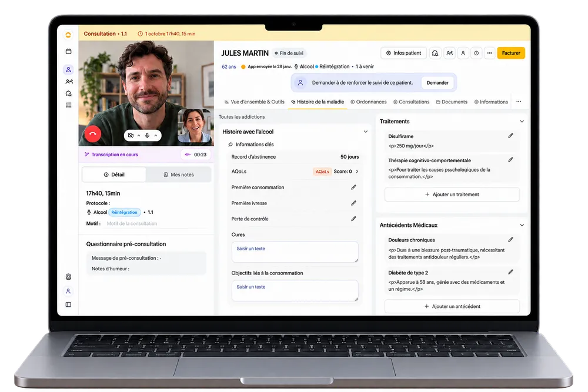Image resolution: width=588 pixels, height=392 pixels.
Task: Edit the Disulfirame treatment
Action: coord(510,136)
